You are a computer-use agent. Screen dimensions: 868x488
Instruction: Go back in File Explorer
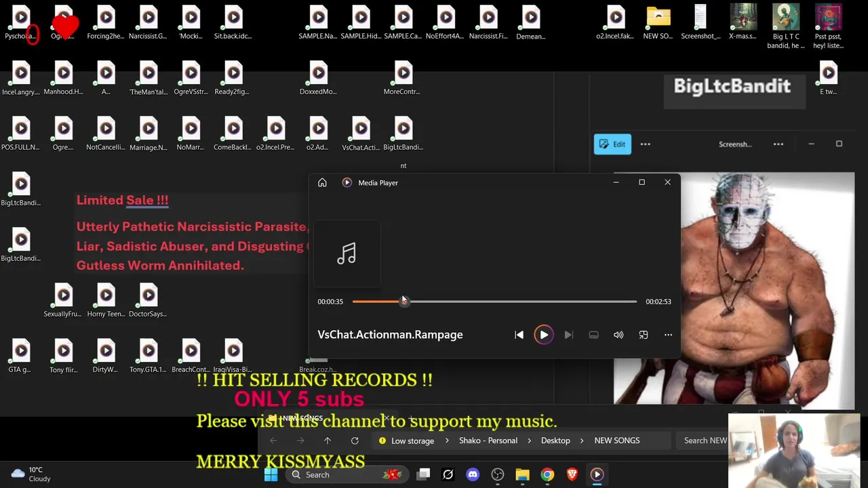273,441
